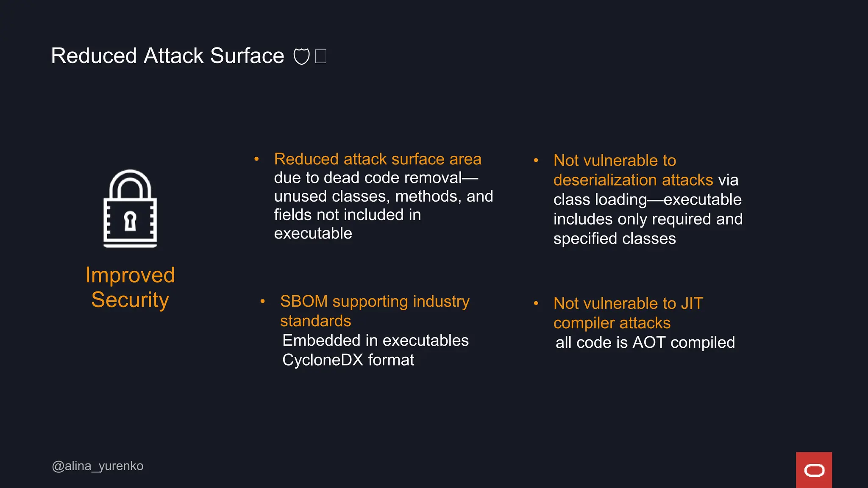This screenshot has height=488, width=868.
Task: Click the bullet before 'Not vulnerable to JIT'
Action: (x=536, y=303)
